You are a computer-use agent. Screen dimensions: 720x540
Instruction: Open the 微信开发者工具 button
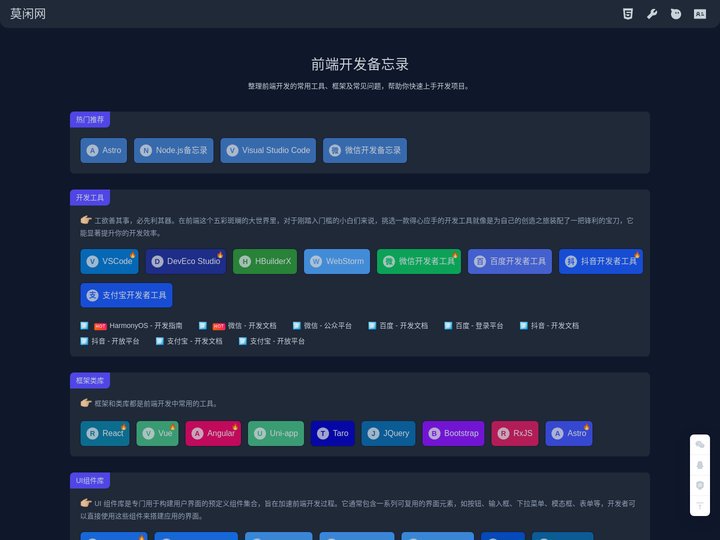pyautogui.click(x=419, y=261)
